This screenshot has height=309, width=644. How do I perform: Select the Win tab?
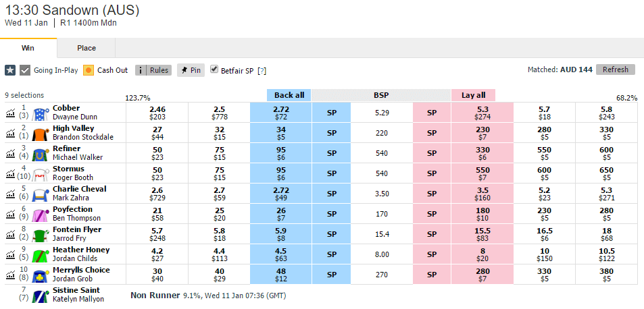click(x=28, y=48)
